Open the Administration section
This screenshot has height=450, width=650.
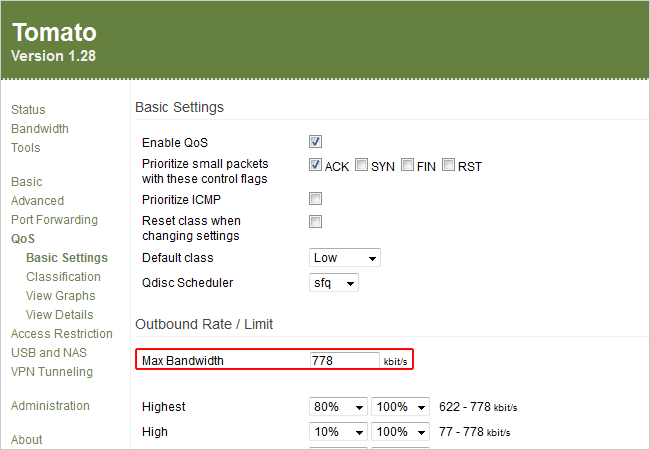click(x=50, y=406)
